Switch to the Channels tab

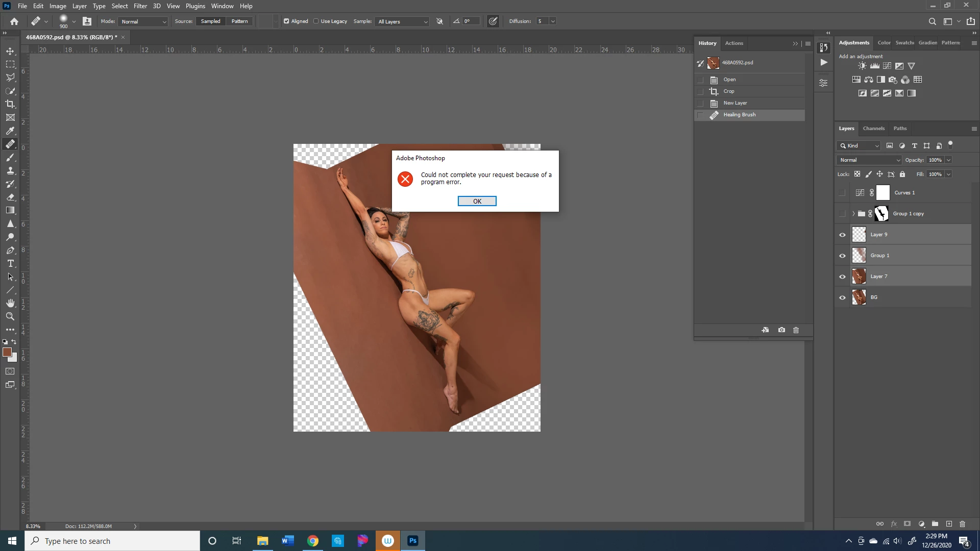[x=873, y=129]
